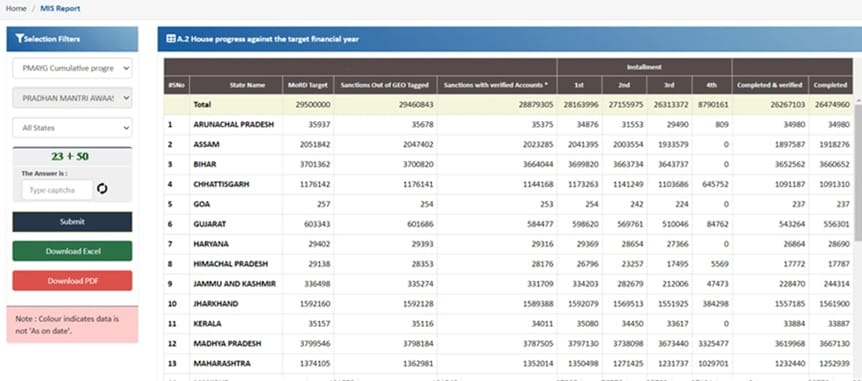Screen dimensions: 862x381
Task: Click the vertical scrollbar of the table
Action: click(x=858, y=173)
